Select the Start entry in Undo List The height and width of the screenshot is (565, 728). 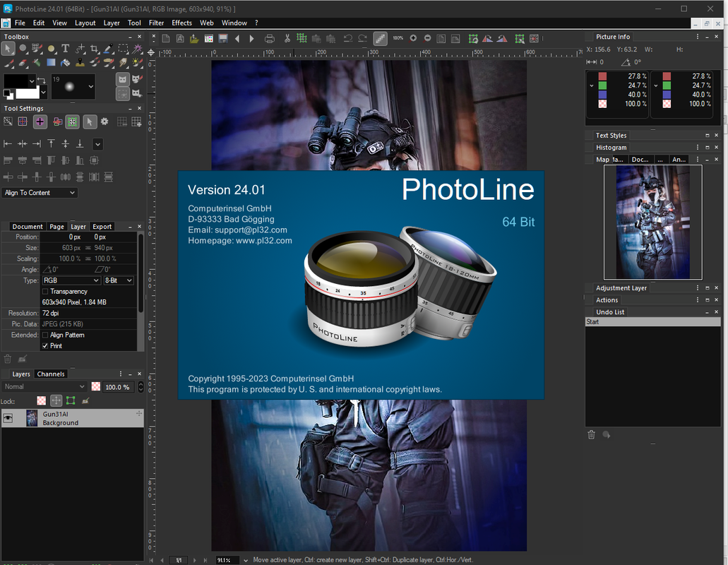[652, 322]
